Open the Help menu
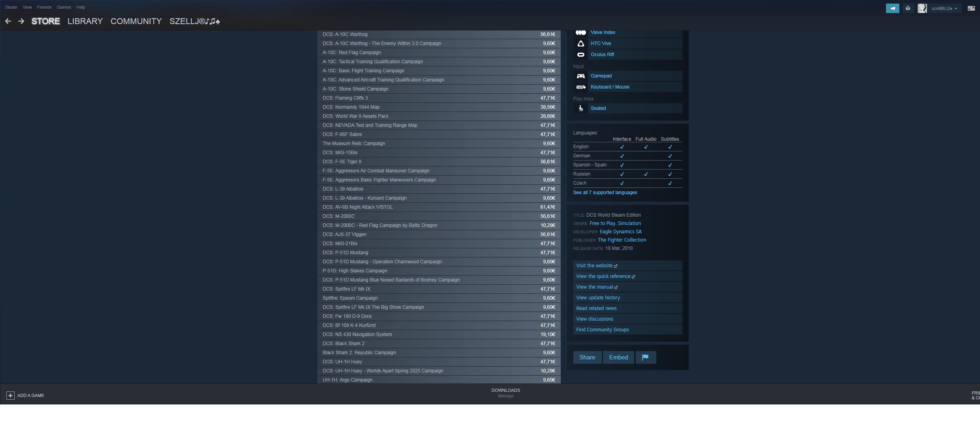Image resolution: width=980 pixels, height=427 pixels. [x=81, y=7]
